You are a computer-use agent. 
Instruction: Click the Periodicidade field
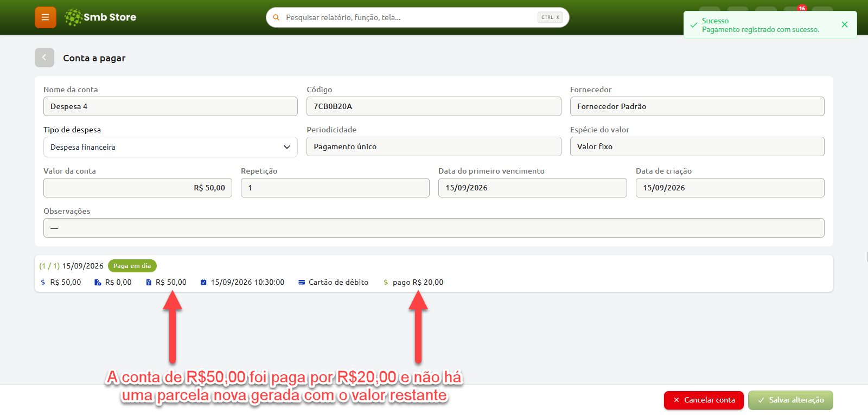click(433, 146)
